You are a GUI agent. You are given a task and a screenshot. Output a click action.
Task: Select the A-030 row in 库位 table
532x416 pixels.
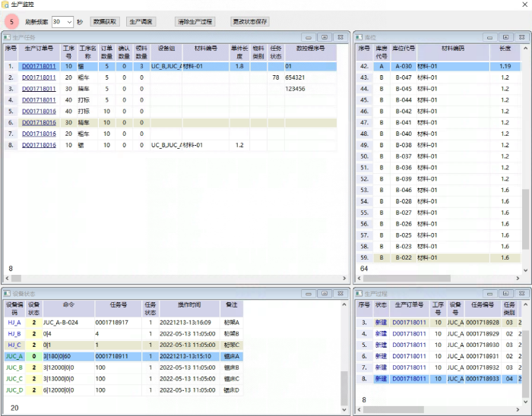click(x=404, y=66)
